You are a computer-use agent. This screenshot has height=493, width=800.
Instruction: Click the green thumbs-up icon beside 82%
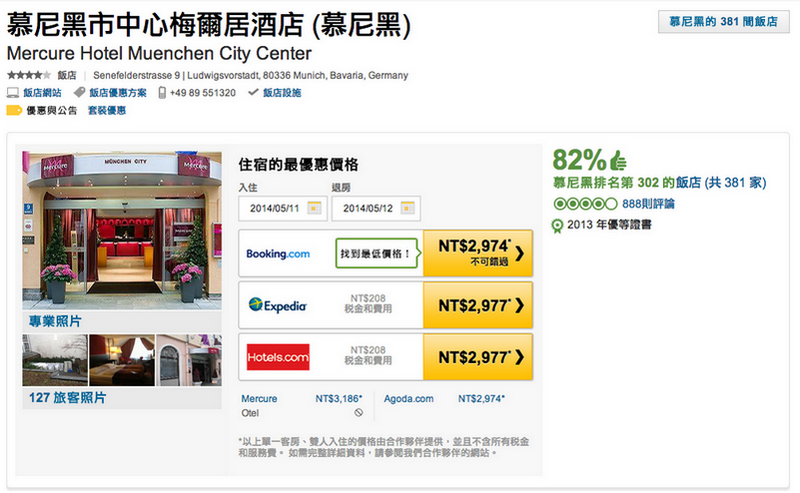click(x=617, y=160)
